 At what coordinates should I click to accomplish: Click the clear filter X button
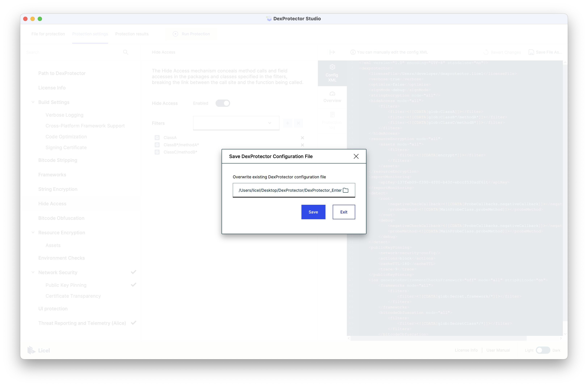click(298, 123)
